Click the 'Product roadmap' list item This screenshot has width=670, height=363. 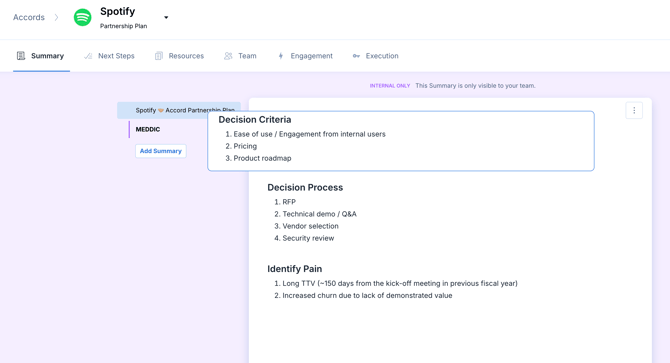262,158
